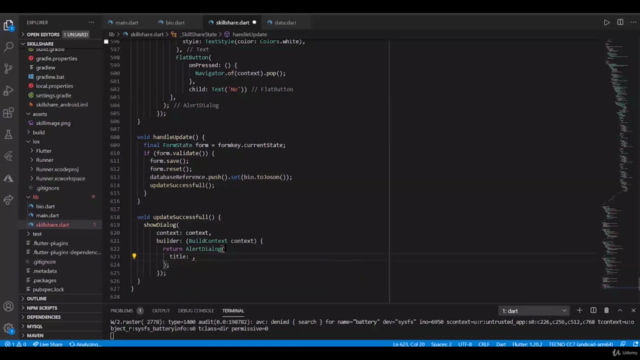Image resolution: width=640 pixels, height=360 pixels.
Task: Open the Flutter sidebar icon
Action: click(8, 156)
